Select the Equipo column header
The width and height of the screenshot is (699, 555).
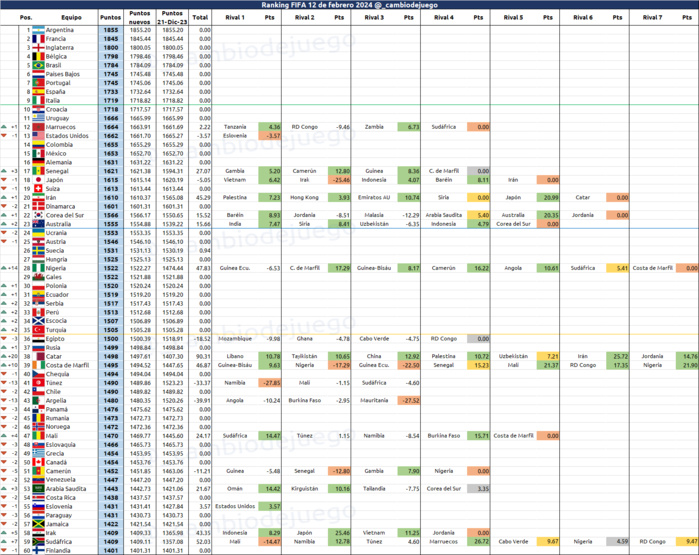pyautogui.click(x=72, y=18)
